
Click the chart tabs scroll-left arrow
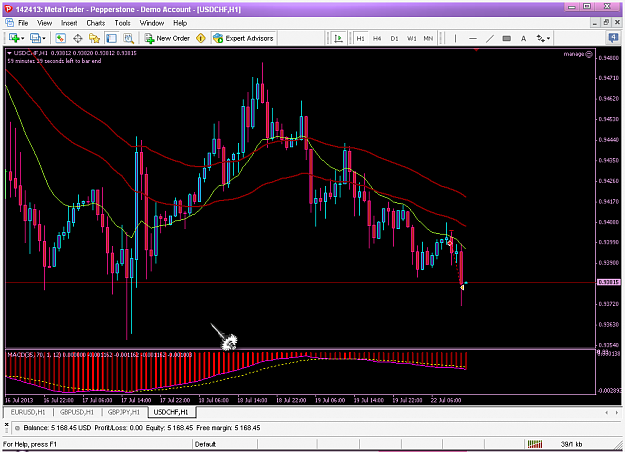point(607,412)
